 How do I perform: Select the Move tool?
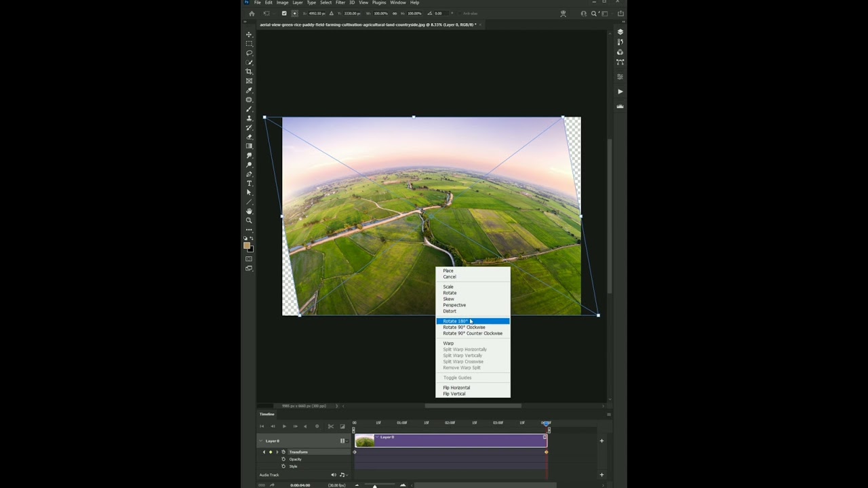click(249, 35)
